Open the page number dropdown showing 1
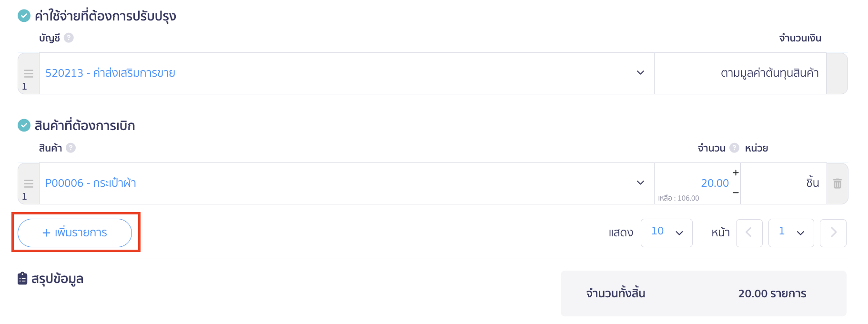The height and width of the screenshot is (324, 868). tap(791, 233)
